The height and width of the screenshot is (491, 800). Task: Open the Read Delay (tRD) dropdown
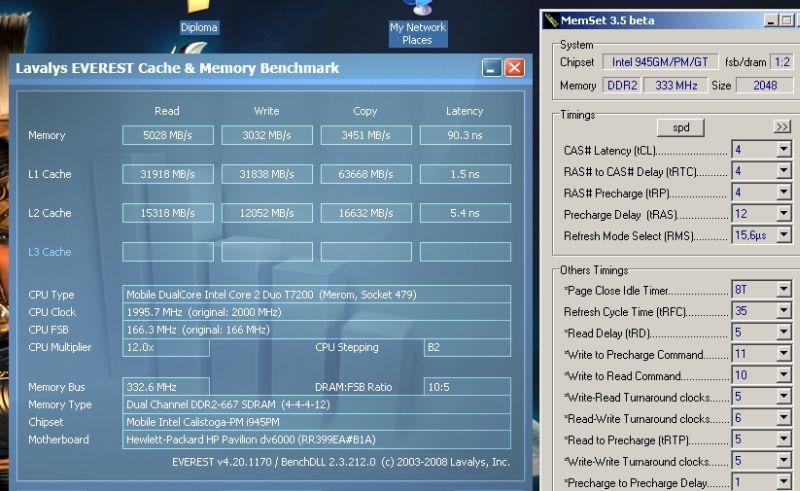click(784, 332)
